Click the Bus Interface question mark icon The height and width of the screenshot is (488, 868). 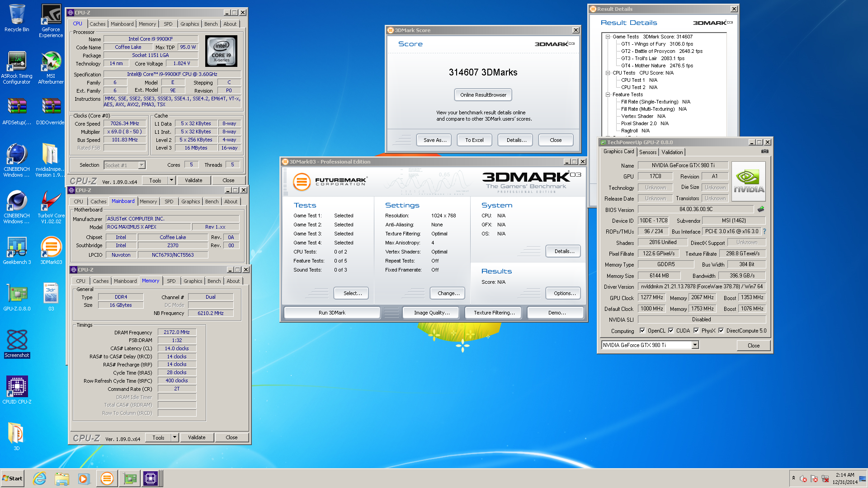click(x=764, y=231)
